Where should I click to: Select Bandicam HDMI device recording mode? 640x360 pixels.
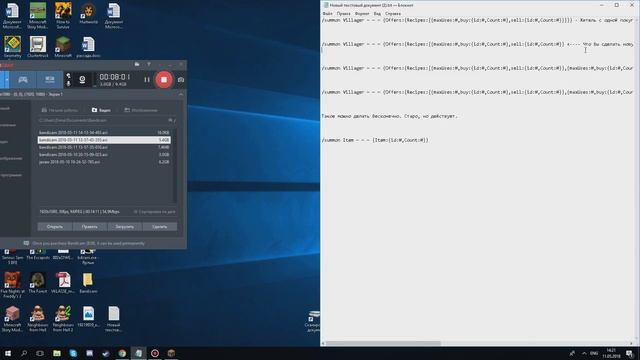(50, 80)
